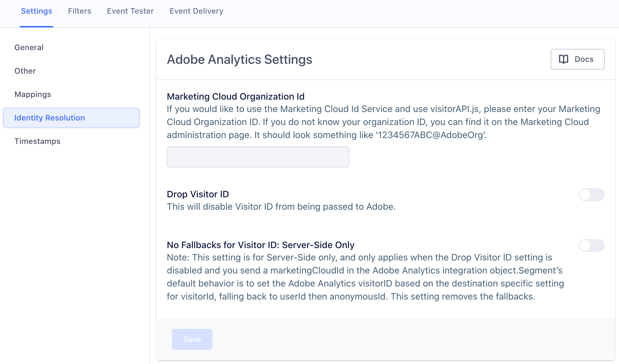Click the Marketing Cloud Organization Id label
Screen dimensions: 619x364
click(x=236, y=96)
